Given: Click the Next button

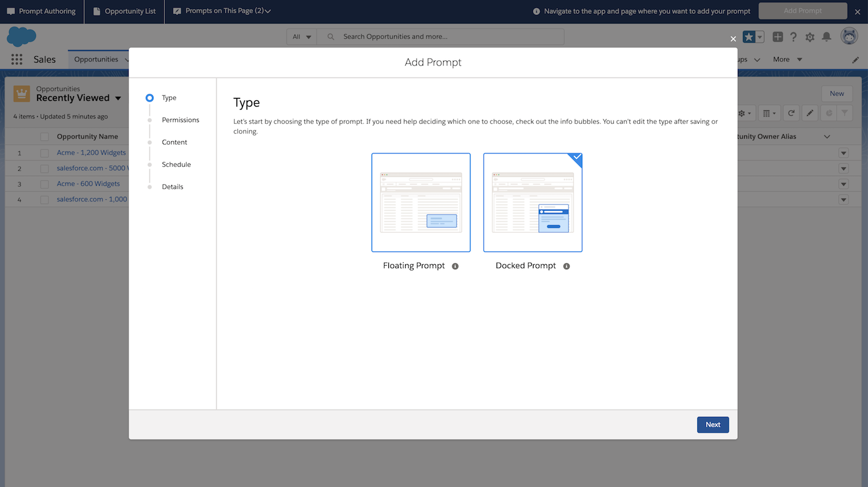Looking at the screenshot, I should point(712,424).
